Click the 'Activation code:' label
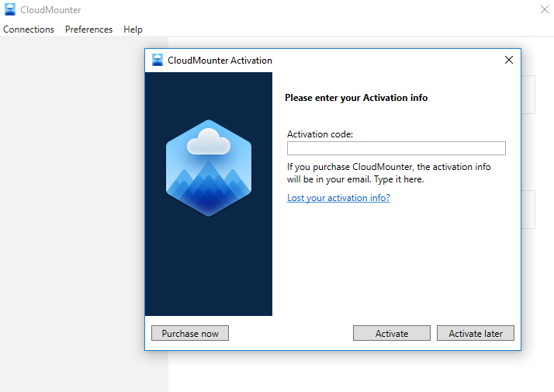554x392 pixels. [x=320, y=134]
